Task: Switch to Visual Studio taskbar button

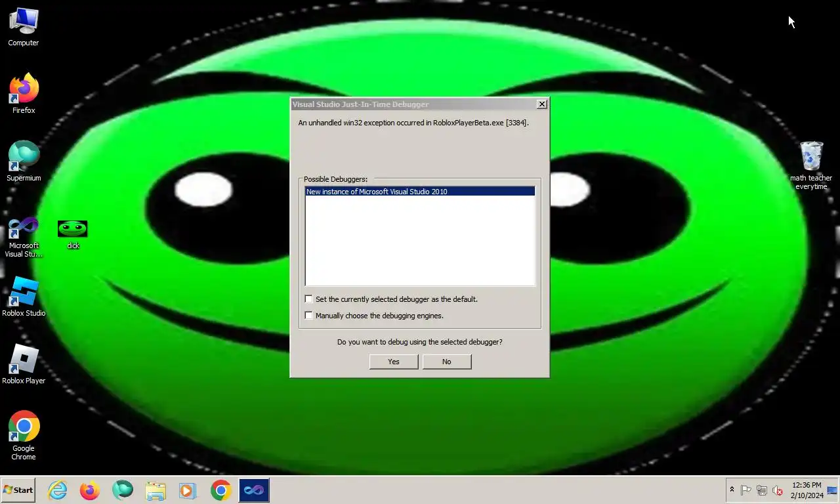Action: [254, 490]
